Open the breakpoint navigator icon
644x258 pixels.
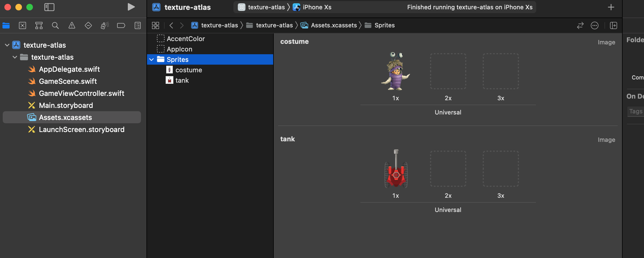pyautogui.click(x=121, y=25)
